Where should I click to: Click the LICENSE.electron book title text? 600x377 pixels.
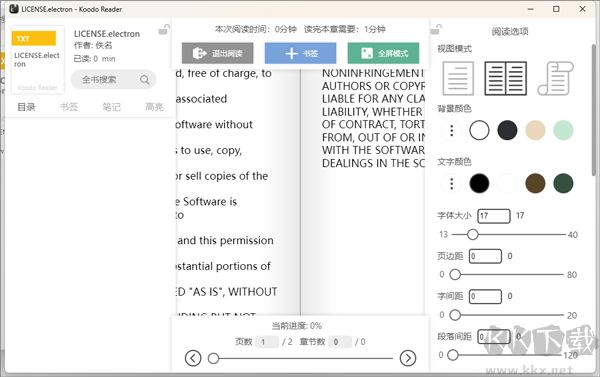coord(107,34)
